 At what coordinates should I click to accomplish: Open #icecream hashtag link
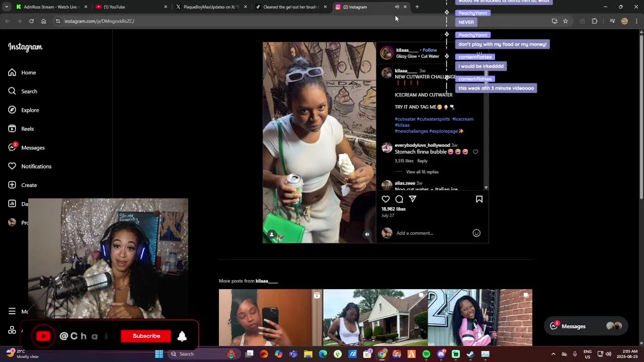click(x=463, y=119)
